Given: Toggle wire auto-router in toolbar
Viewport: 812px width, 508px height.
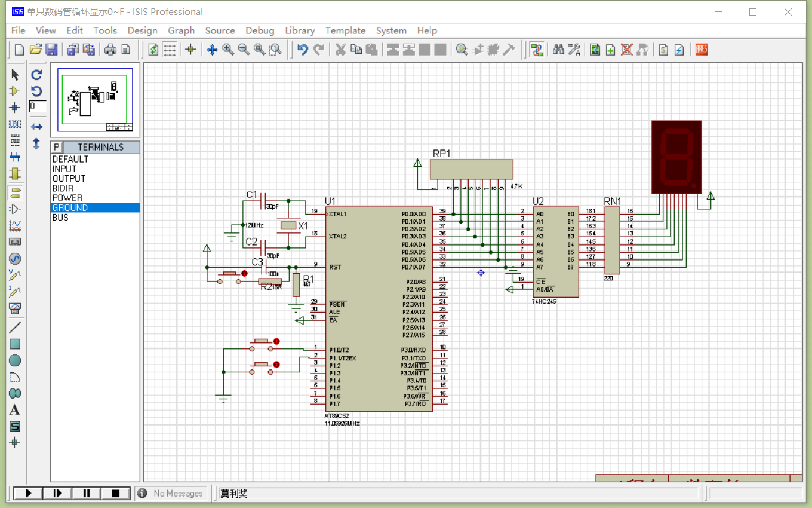Looking at the screenshot, I should point(537,50).
